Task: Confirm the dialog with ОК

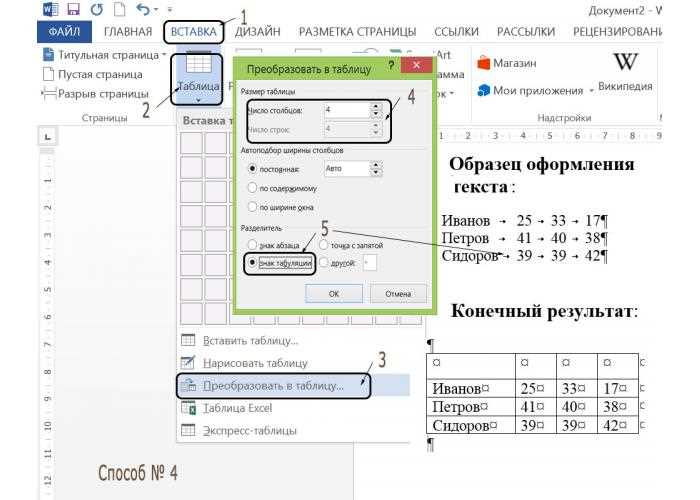Action: coord(334,294)
